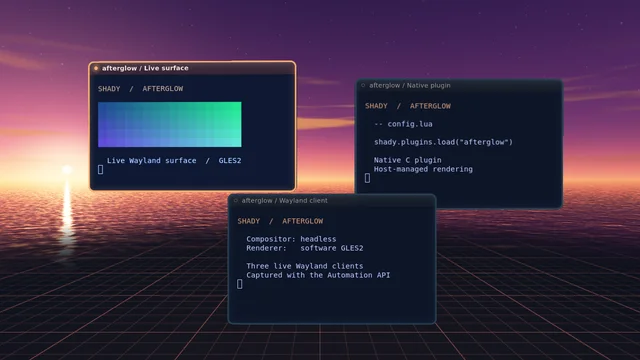Click the cursor block in Live surface terminal
Viewport: 640px width, 360px height.
point(100,169)
